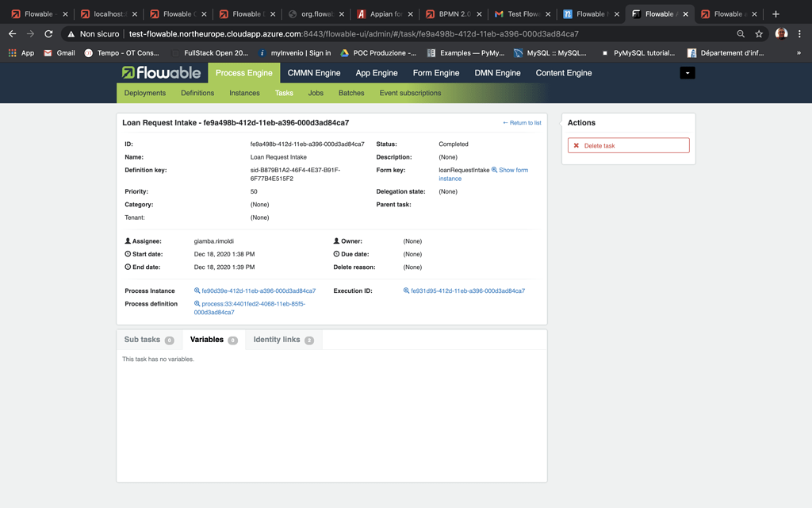Switch to the Identity links tab
The image size is (812, 508).
(282, 340)
